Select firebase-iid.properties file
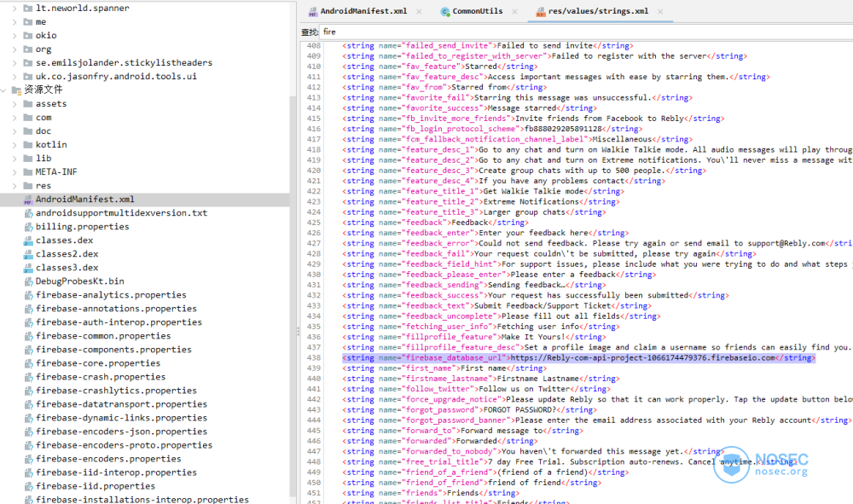Viewport: 853px width, 504px height. pyautogui.click(x=96, y=486)
